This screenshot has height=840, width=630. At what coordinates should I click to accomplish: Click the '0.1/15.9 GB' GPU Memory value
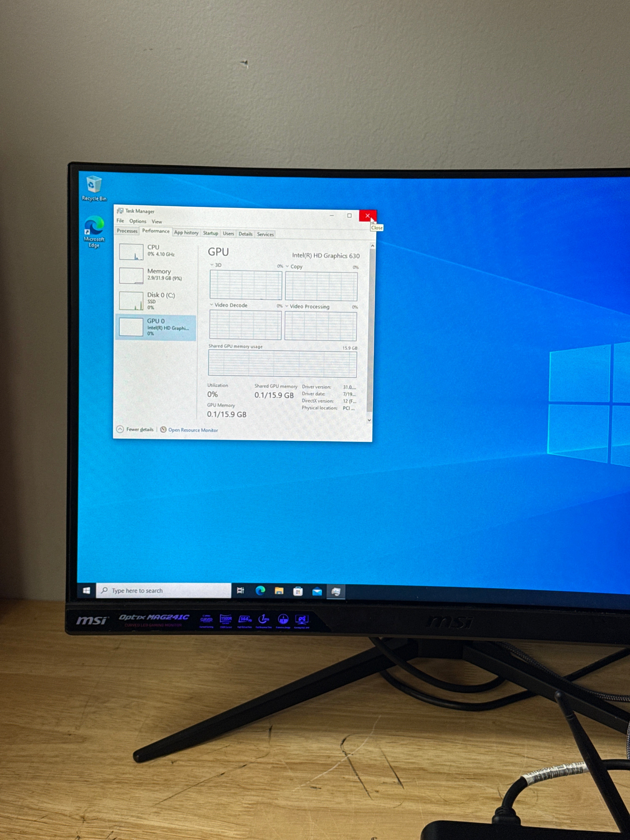coord(227,414)
